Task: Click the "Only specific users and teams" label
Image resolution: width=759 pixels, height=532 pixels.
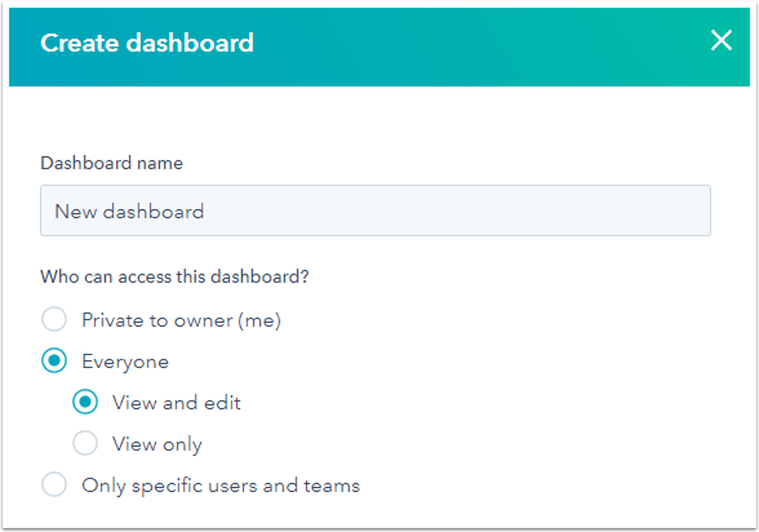Action: click(x=221, y=486)
